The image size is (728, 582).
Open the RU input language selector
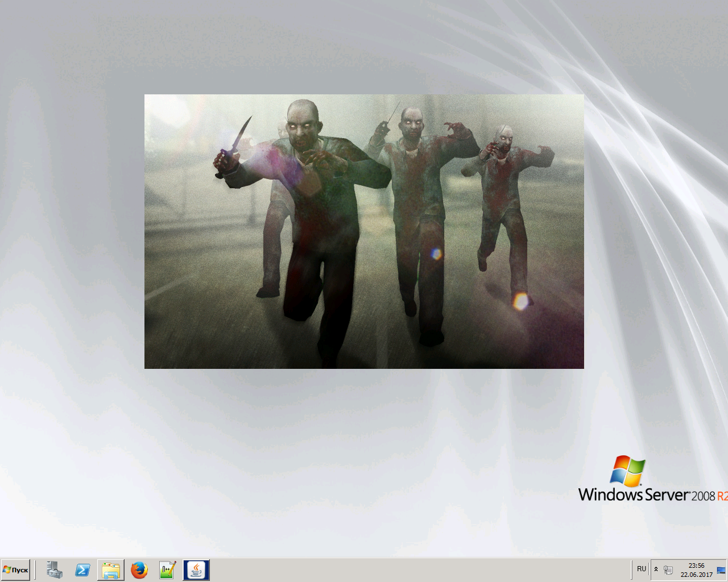642,569
